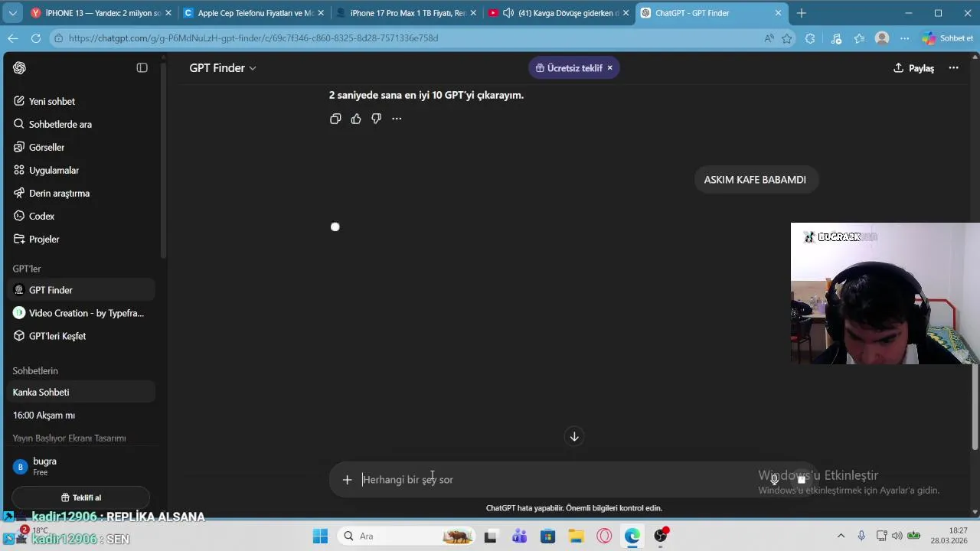The width and height of the screenshot is (980, 551).
Task: Open the ChatGPT logo home icon
Action: [20, 68]
